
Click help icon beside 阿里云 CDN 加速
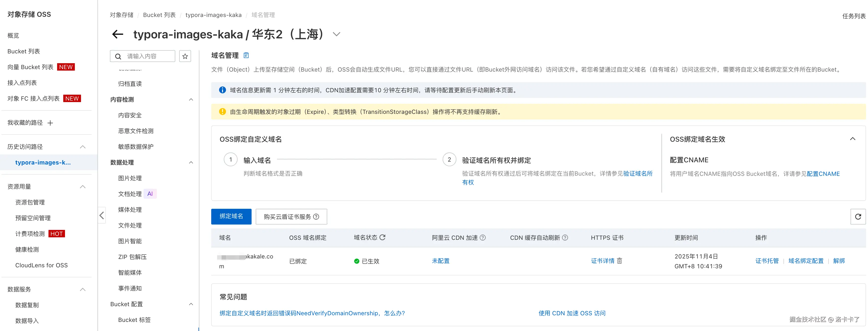tap(482, 238)
